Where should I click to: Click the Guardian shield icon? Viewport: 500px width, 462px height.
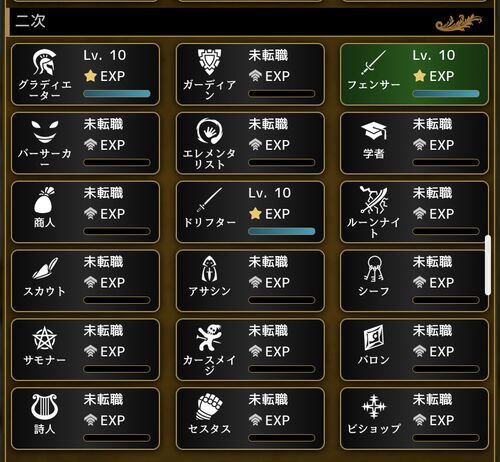(x=209, y=62)
